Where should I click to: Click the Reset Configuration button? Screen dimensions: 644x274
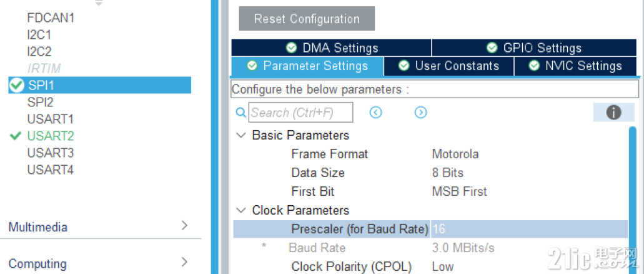[307, 19]
